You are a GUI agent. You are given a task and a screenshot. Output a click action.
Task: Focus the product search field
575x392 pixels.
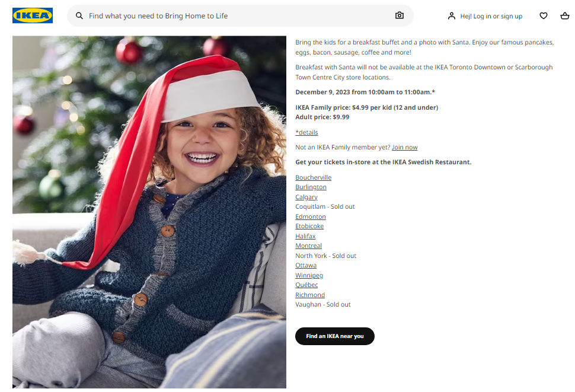click(240, 16)
